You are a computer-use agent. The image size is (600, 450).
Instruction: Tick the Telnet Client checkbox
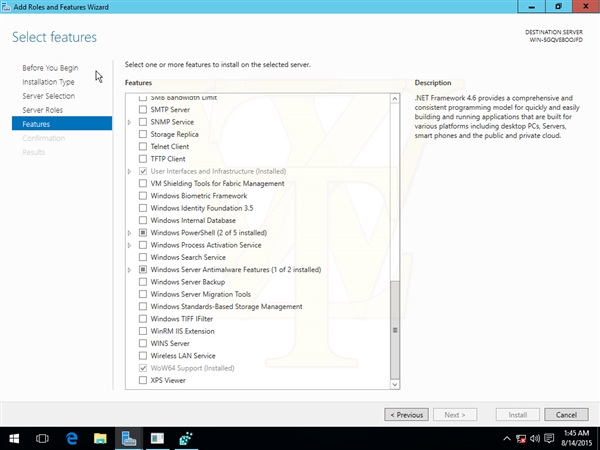143,147
